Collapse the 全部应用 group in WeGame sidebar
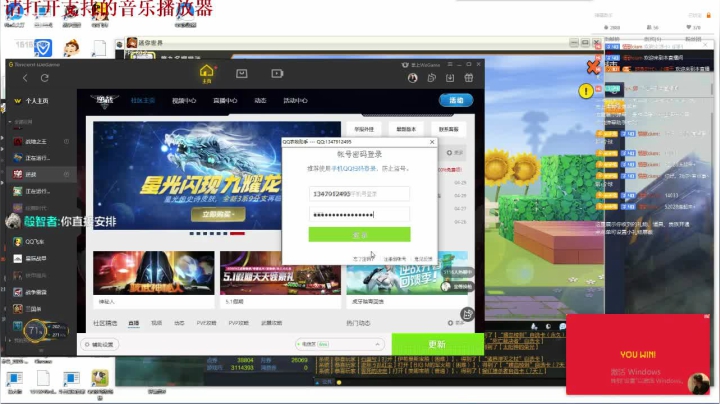720x404 pixels. (10, 122)
